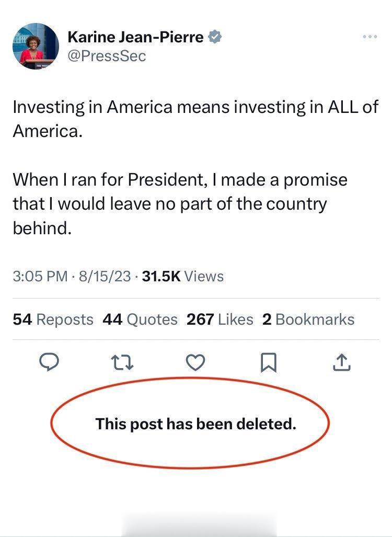Open the 2 Bookmarks count
This screenshot has width=392, height=537.
(308, 319)
